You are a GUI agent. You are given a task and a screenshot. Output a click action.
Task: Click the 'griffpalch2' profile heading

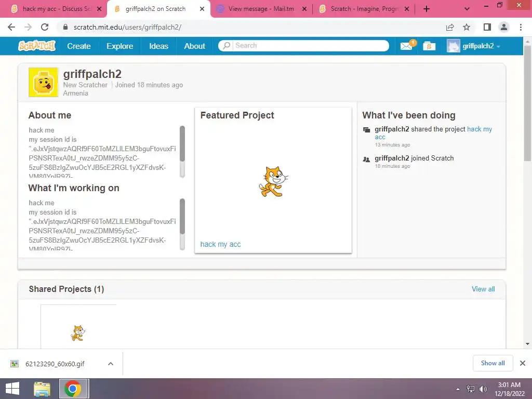click(x=92, y=74)
